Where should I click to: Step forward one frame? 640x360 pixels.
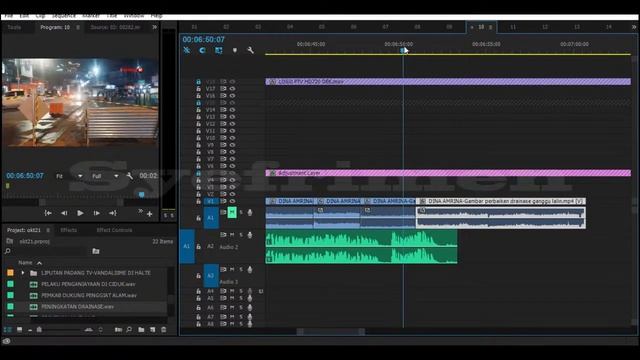tap(96, 213)
